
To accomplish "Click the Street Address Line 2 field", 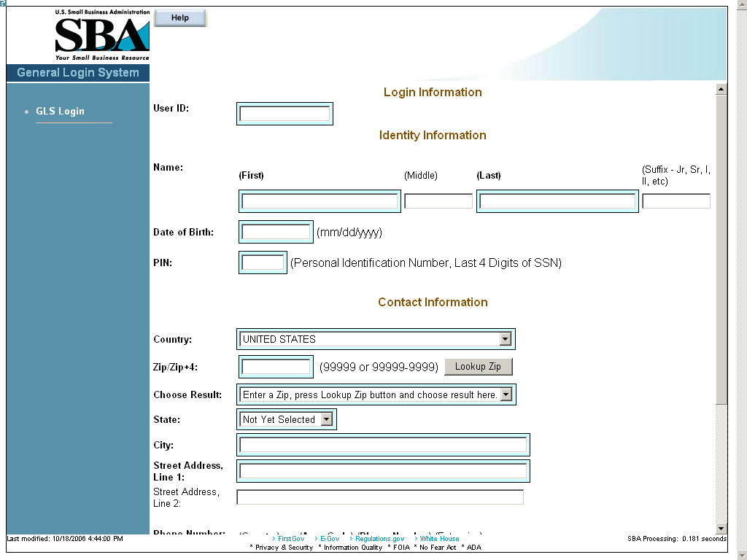I will point(380,497).
